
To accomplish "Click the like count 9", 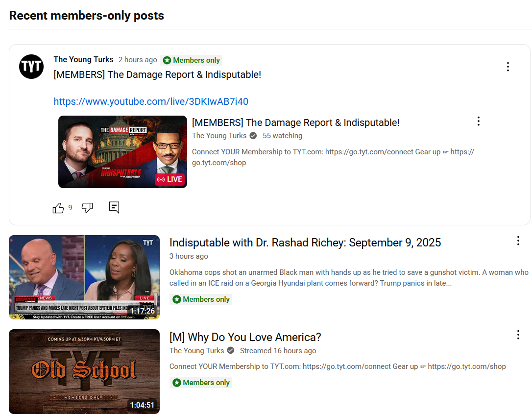I will [x=70, y=208].
